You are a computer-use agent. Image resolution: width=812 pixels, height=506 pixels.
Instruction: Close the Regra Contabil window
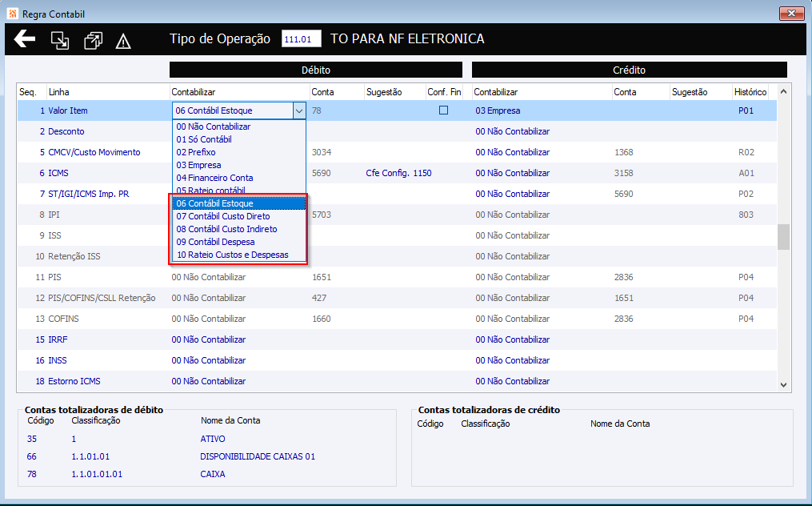click(792, 14)
